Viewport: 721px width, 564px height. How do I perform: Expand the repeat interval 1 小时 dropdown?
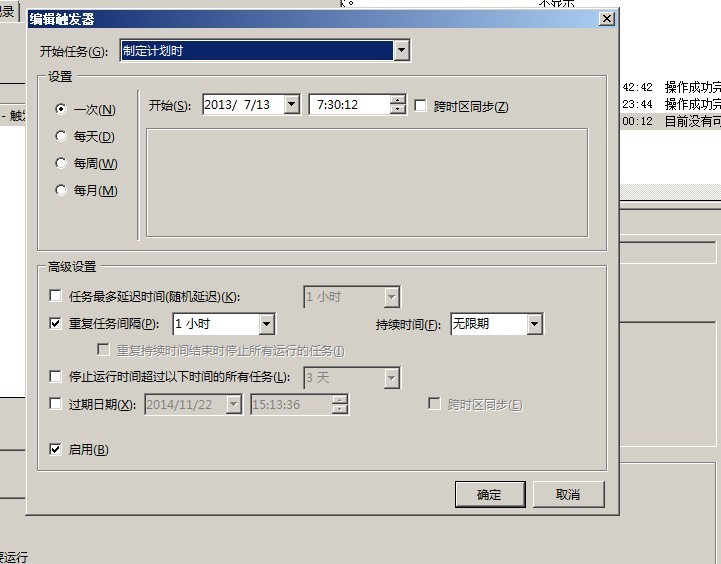(x=267, y=324)
